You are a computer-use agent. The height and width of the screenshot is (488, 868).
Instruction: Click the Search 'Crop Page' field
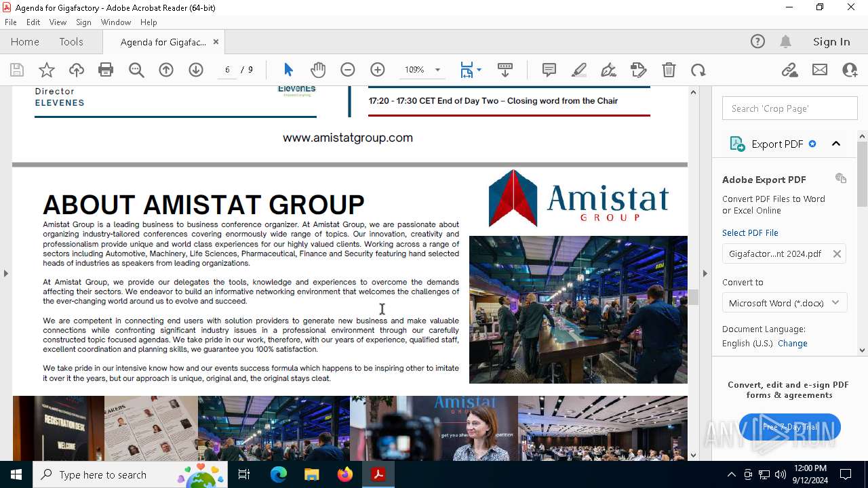[790, 108]
